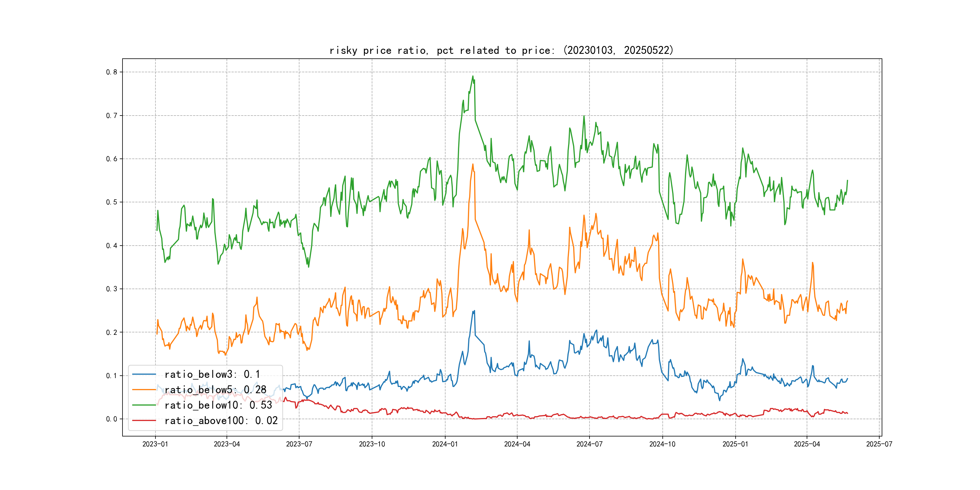Screen dimensions: 980x490
Task: Select legend label ratio_below3: 0.1
Action: point(212,374)
